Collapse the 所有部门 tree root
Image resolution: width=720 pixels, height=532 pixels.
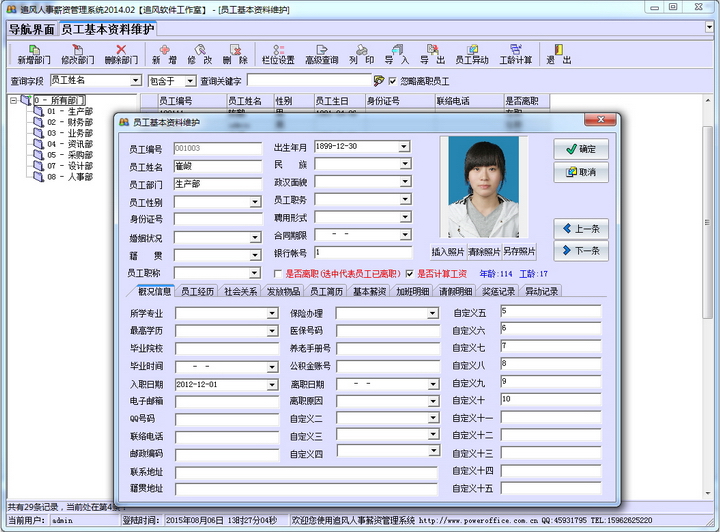click(13, 100)
